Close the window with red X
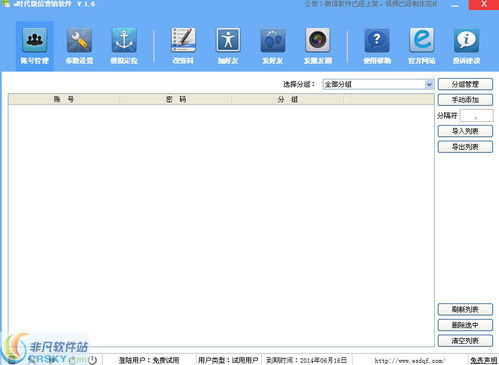 484,4
